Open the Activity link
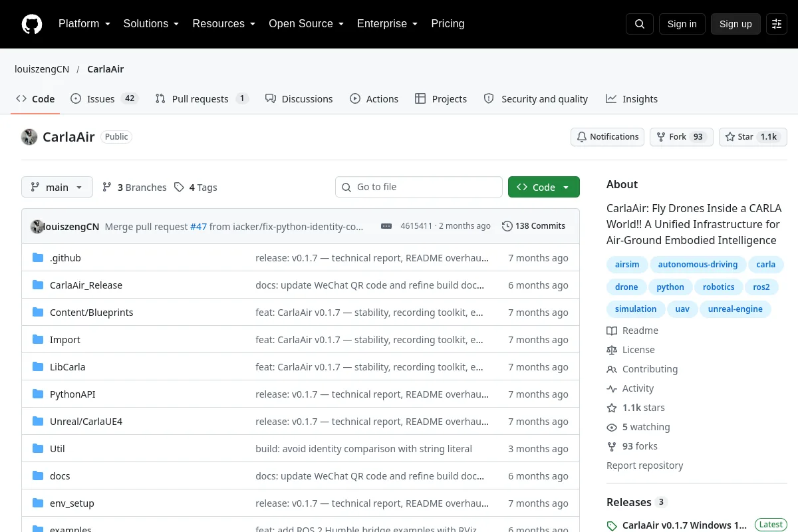 [x=630, y=388]
